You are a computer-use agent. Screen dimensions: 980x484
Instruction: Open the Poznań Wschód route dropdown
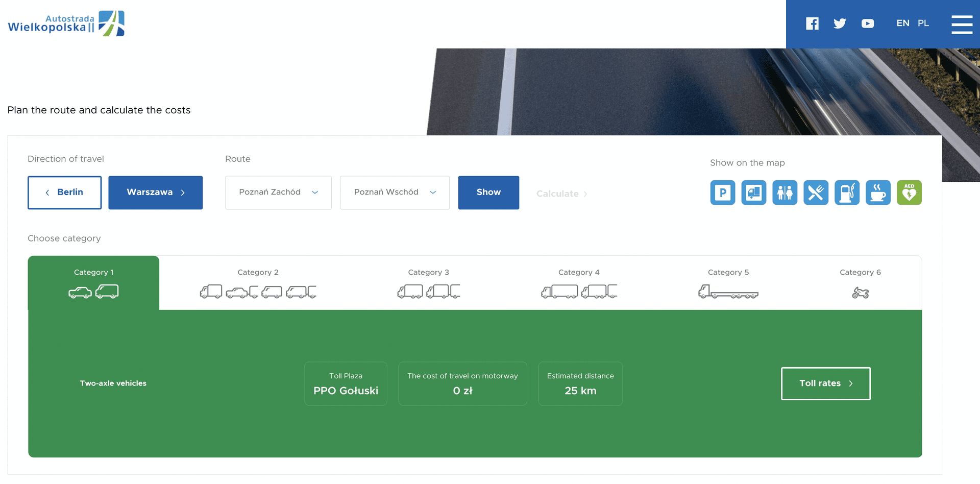point(395,192)
